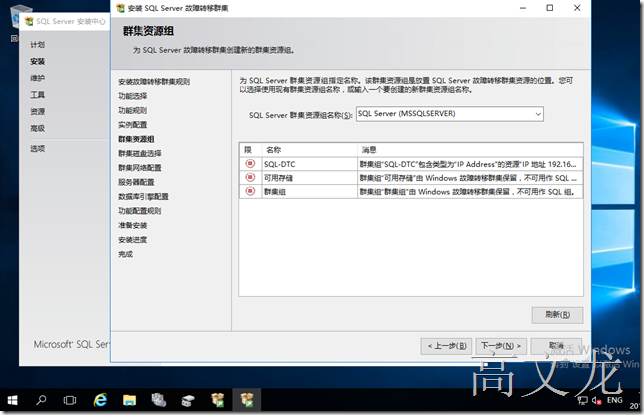The width and height of the screenshot is (644, 415).
Task: Open the SQL Server cluster resource group dropdown
Action: click(538, 114)
